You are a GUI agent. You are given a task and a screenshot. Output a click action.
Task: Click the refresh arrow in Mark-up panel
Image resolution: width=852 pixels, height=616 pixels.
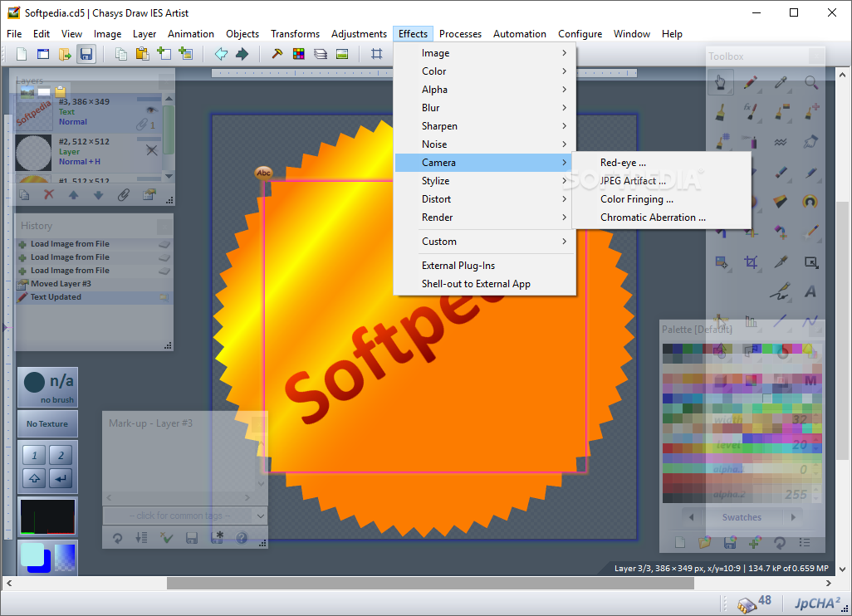tap(117, 538)
